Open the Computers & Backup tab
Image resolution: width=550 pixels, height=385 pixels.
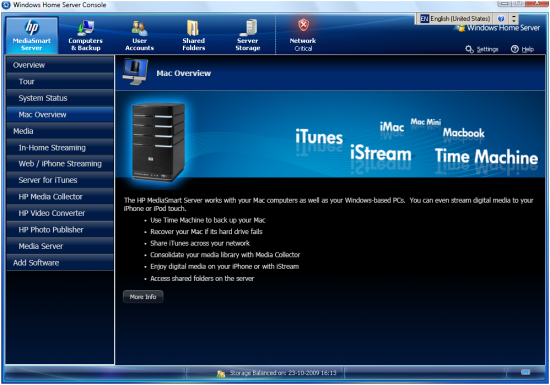(85, 35)
